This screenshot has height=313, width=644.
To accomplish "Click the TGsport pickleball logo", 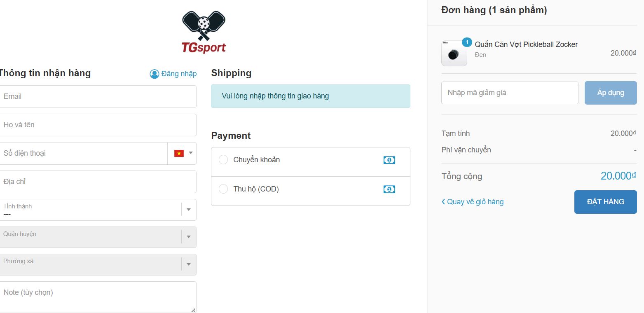I will click(204, 33).
